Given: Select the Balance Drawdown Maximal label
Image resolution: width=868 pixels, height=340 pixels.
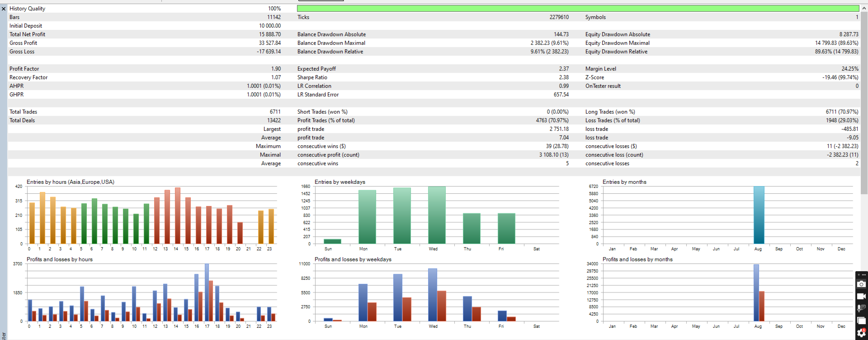Looking at the screenshot, I should (331, 43).
